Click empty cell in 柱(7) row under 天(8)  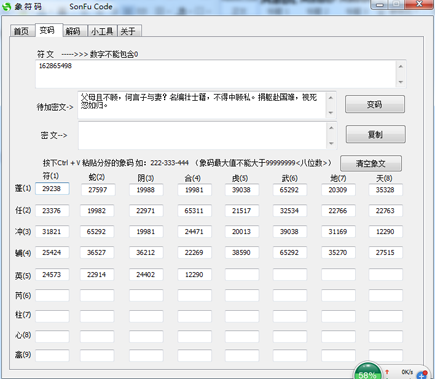[x=385, y=316]
